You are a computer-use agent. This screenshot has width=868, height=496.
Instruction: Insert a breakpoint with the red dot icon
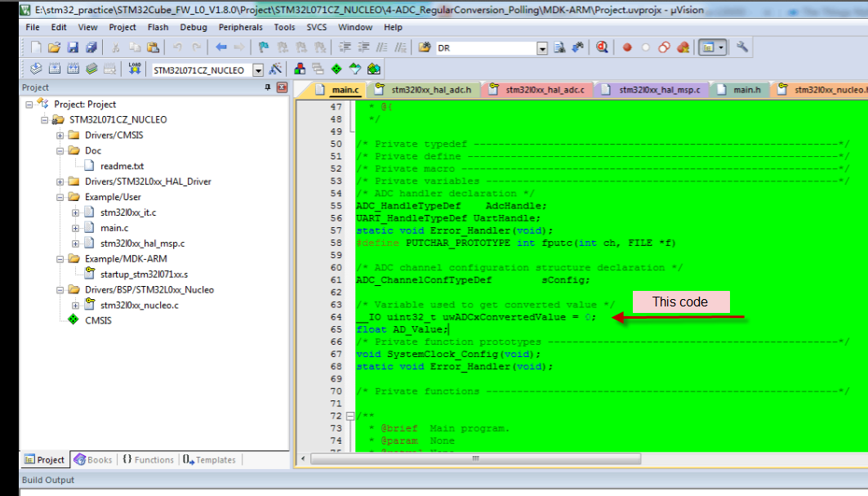pyautogui.click(x=627, y=47)
